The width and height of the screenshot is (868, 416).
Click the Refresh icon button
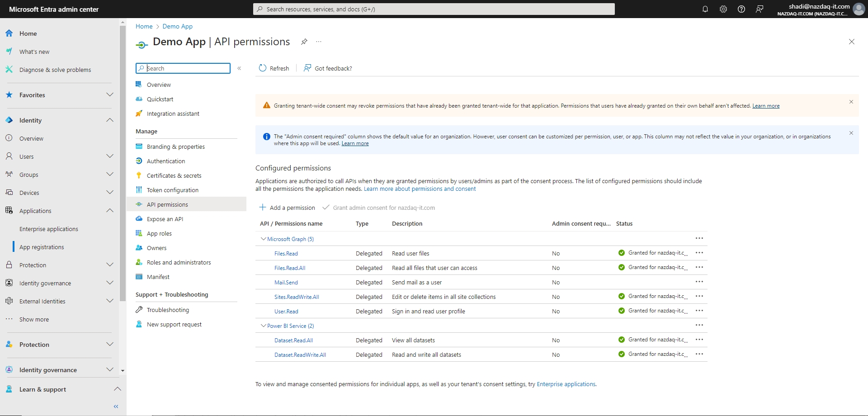click(263, 68)
